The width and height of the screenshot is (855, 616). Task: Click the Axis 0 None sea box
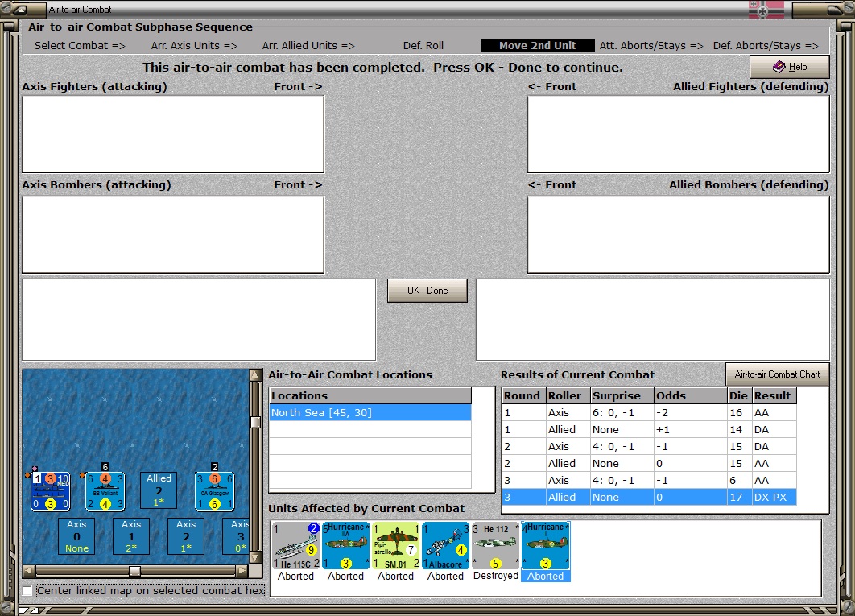(x=76, y=535)
